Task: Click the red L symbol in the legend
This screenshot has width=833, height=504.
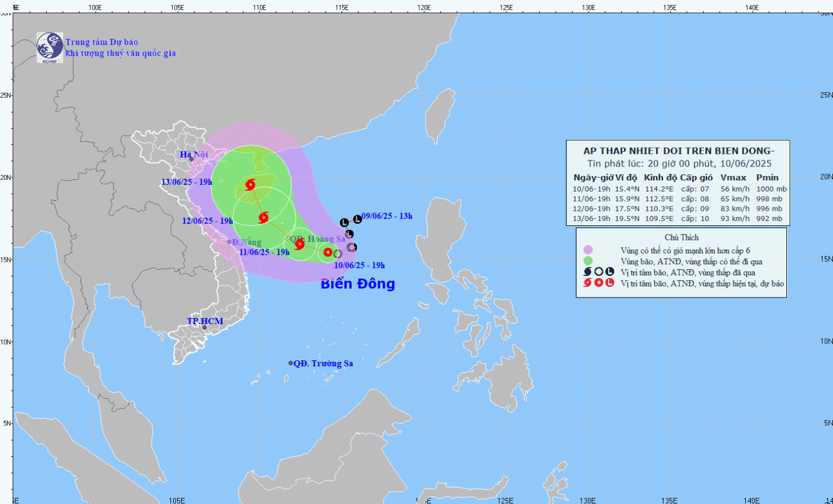Action: pos(610,283)
